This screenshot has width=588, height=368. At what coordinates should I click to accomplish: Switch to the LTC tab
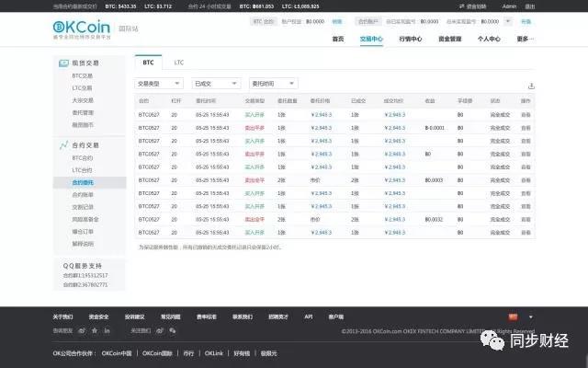coord(179,63)
